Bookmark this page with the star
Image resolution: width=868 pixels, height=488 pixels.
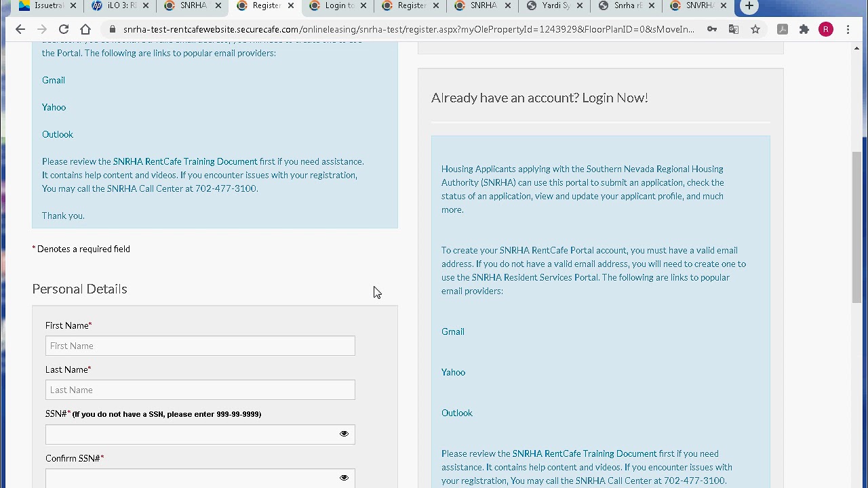click(x=755, y=29)
